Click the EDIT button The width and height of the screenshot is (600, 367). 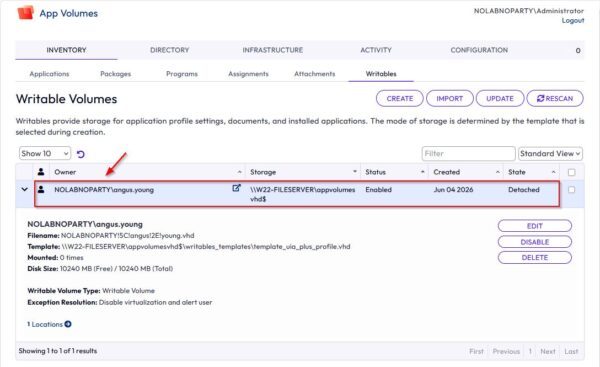tap(535, 226)
